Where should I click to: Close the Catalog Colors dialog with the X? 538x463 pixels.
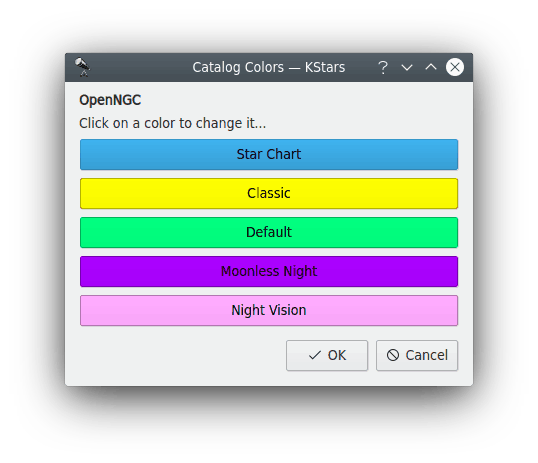pos(455,67)
